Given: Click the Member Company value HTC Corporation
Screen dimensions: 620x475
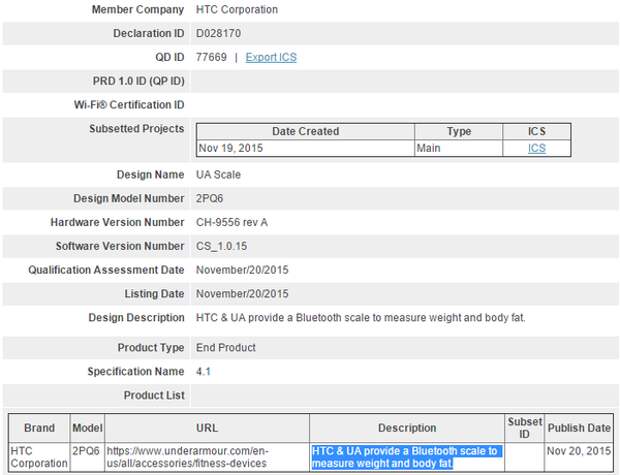Looking at the screenshot, I should coord(237,9).
